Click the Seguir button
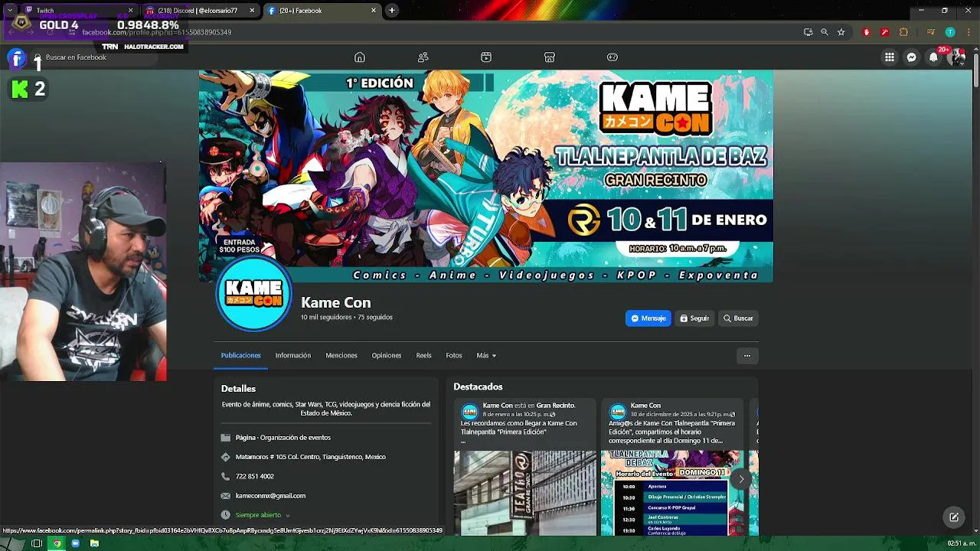Screen dimensions: 980x551 [x=694, y=318]
